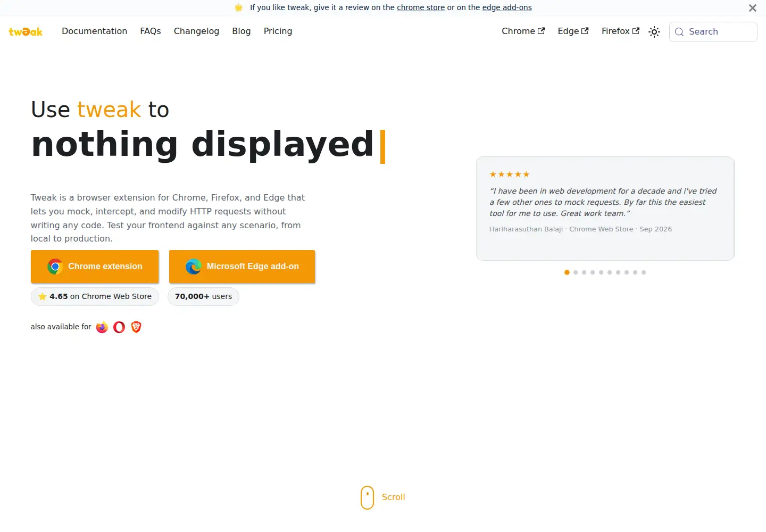The image size is (766, 532).
Task: Click the five-star rating in testimonial card
Action: 510,174
